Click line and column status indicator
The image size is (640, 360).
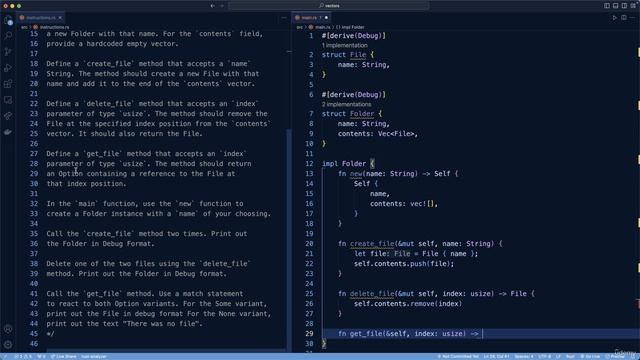coord(496,356)
